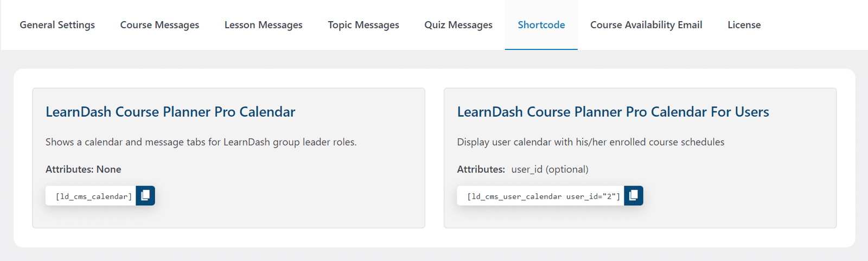Image resolution: width=868 pixels, height=261 pixels.
Task: Click the user_id (optional) attribute text
Action: pyautogui.click(x=550, y=169)
